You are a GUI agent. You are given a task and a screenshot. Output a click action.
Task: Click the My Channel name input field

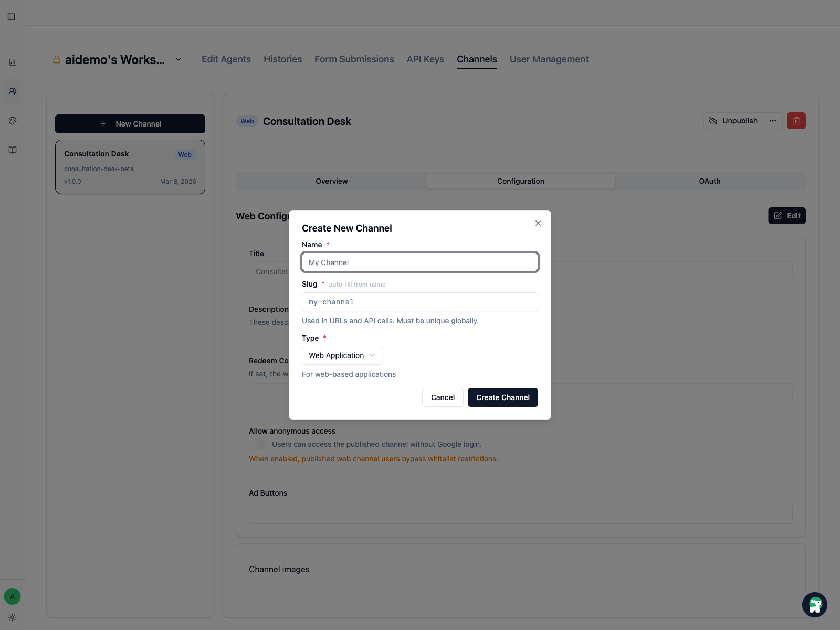coord(419,262)
